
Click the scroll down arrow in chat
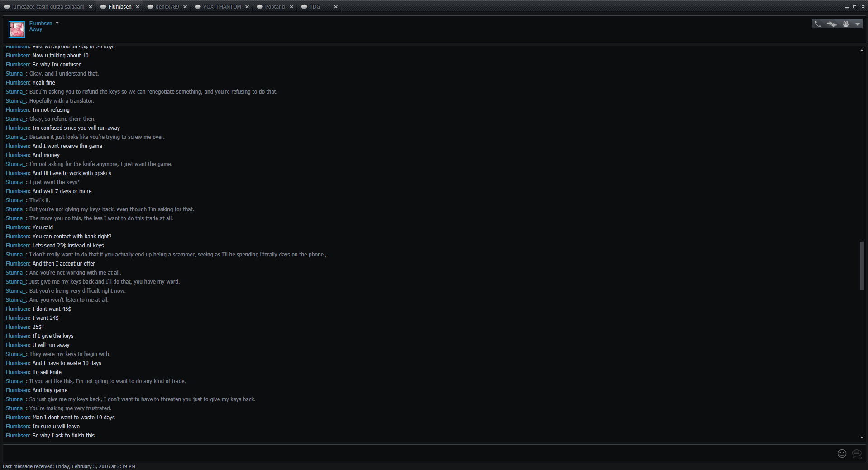[862, 437]
